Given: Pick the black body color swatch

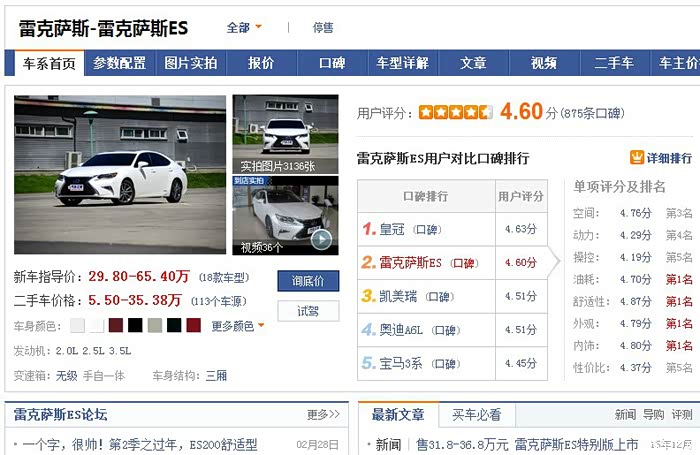Looking at the screenshot, I should pyautogui.click(x=135, y=326).
